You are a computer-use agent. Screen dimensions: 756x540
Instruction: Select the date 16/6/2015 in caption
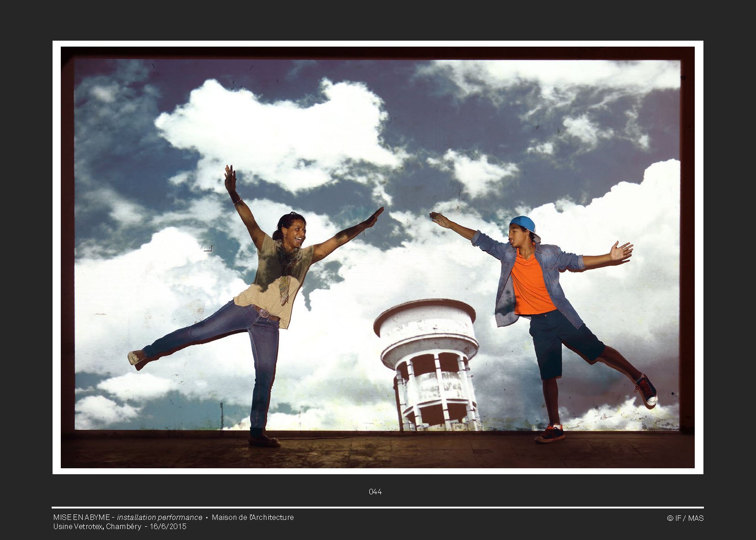168,526
